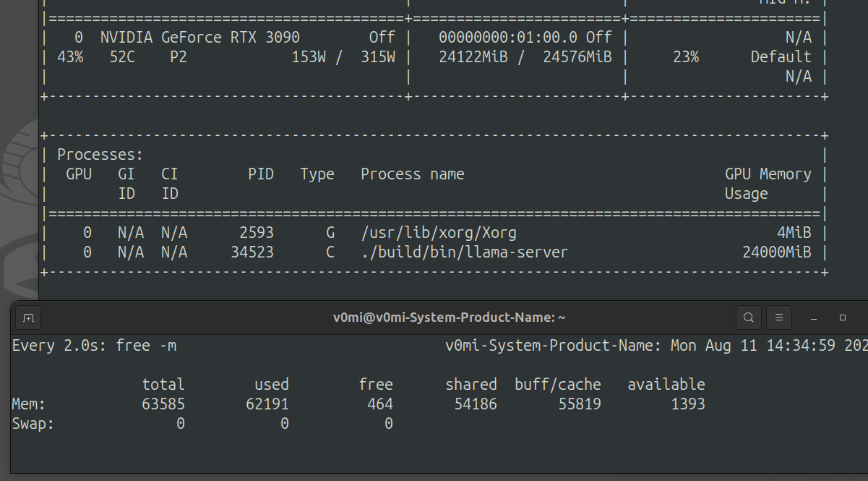Click the 153W power draw reading
This screenshot has height=481, width=868.
309,57
